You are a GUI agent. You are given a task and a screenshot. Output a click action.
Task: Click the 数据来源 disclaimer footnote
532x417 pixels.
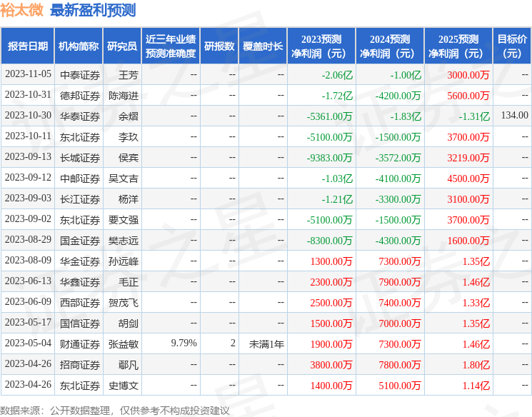pos(115,411)
